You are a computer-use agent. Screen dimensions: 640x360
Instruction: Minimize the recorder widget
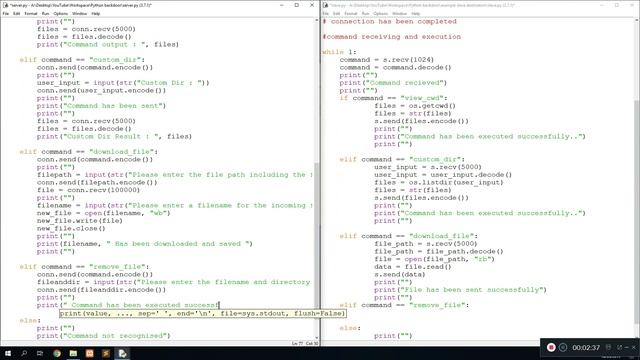point(627,347)
